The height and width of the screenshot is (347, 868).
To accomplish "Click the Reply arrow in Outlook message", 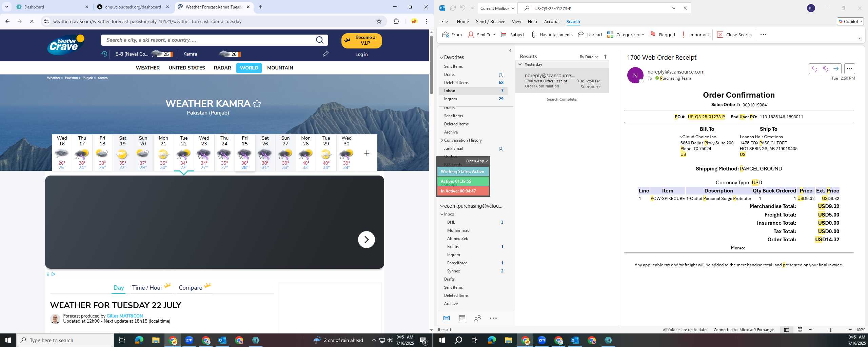I will [x=814, y=69].
